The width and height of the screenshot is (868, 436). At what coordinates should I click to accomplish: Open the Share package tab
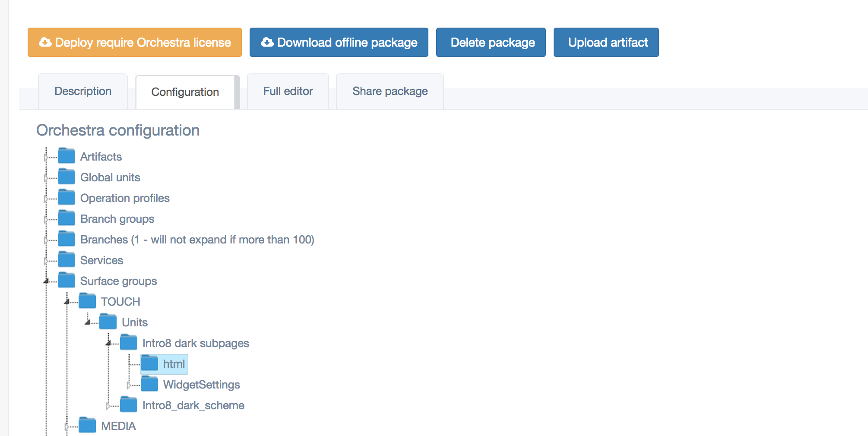tap(390, 92)
